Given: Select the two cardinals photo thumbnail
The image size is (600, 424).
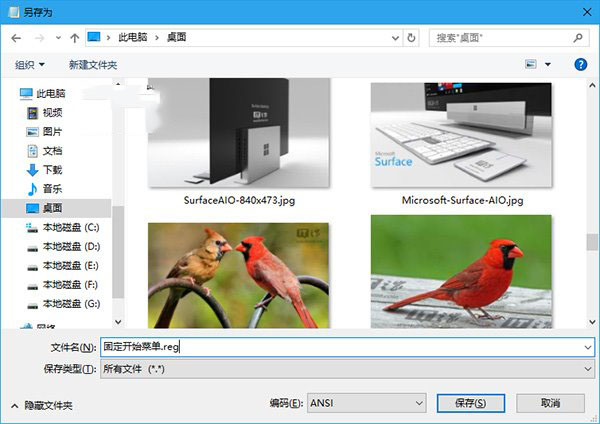Looking at the screenshot, I should click(238, 276).
